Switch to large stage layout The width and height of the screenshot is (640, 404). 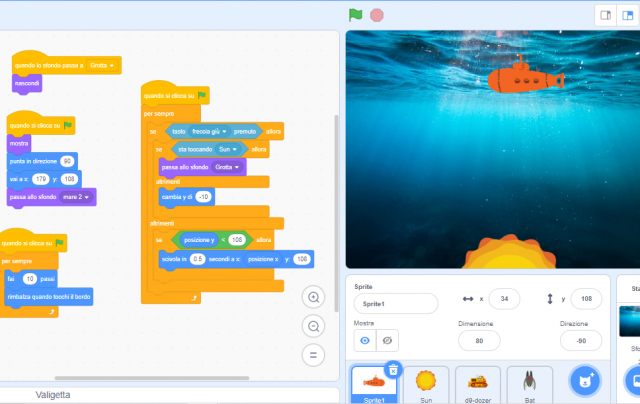point(627,16)
